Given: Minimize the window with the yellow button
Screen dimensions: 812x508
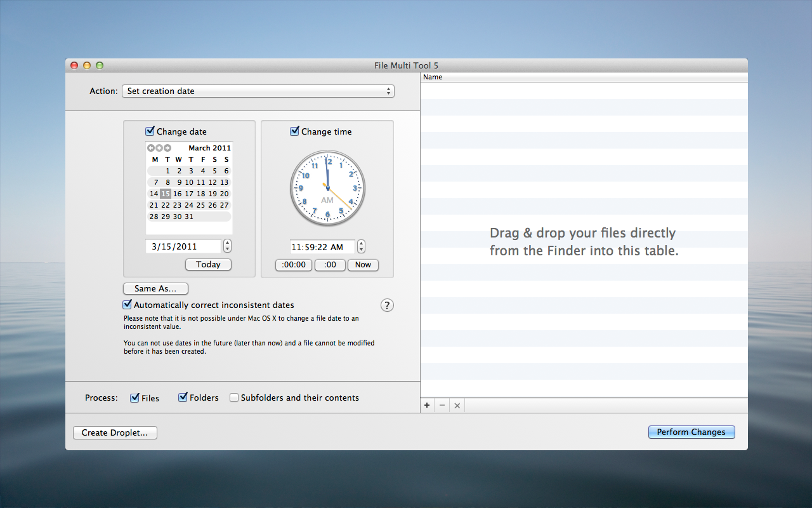Looking at the screenshot, I should click(87, 65).
